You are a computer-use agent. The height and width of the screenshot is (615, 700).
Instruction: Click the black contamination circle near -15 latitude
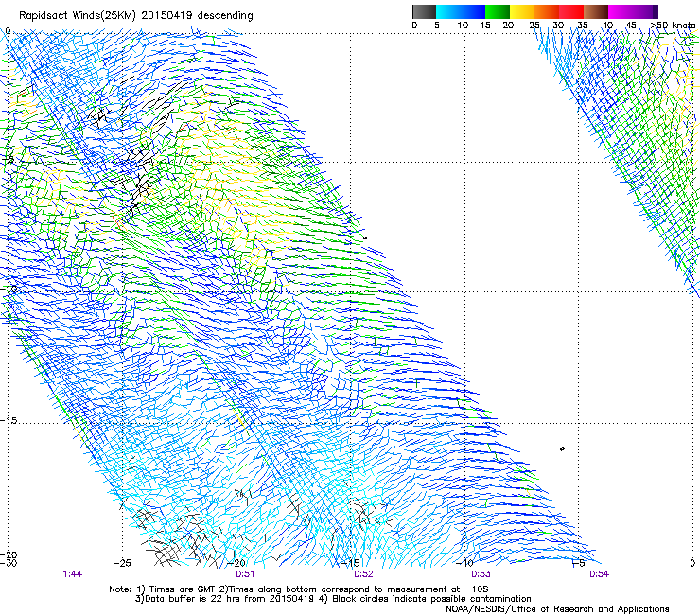(562, 448)
